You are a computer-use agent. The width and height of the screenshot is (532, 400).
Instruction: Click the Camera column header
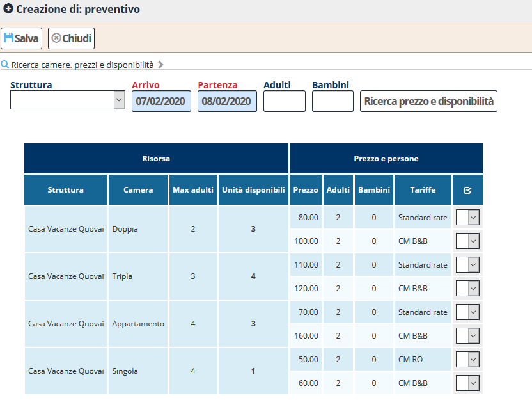138,190
